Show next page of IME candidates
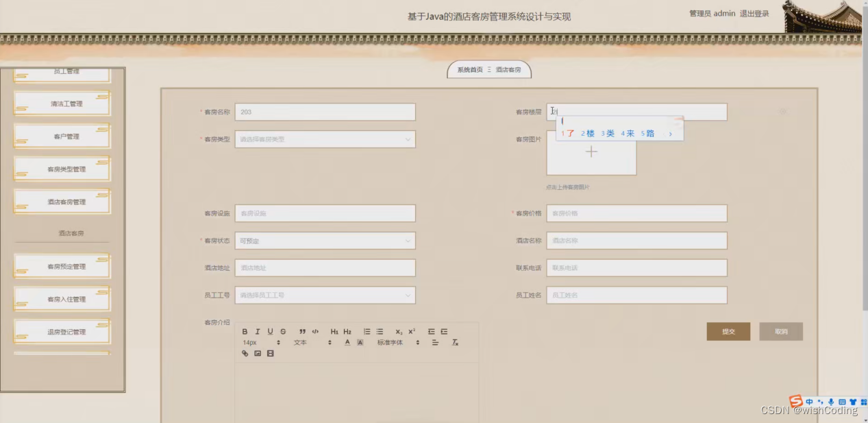The height and width of the screenshot is (423, 868). [670, 134]
